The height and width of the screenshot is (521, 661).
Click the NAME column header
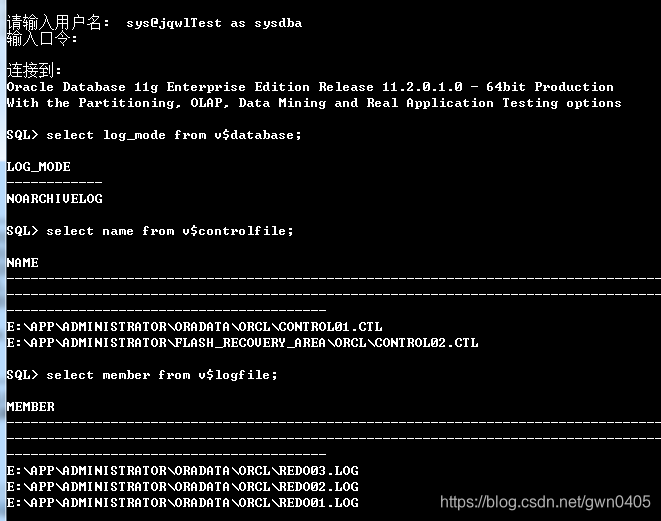pos(23,263)
